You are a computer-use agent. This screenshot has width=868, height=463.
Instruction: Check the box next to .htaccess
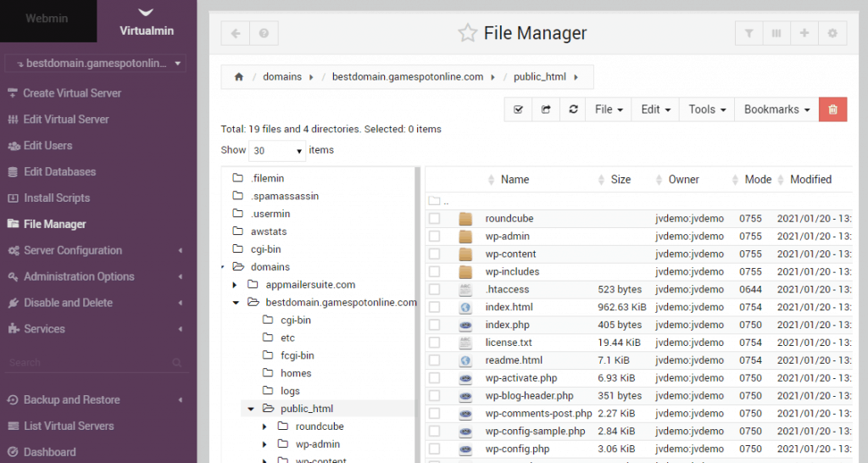click(435, 290)
